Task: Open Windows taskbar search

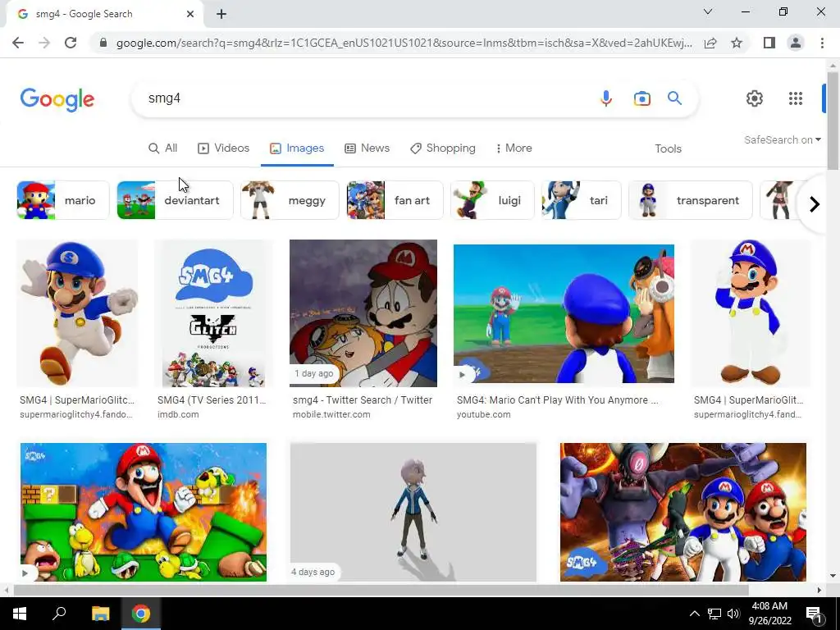Action: 59,614
